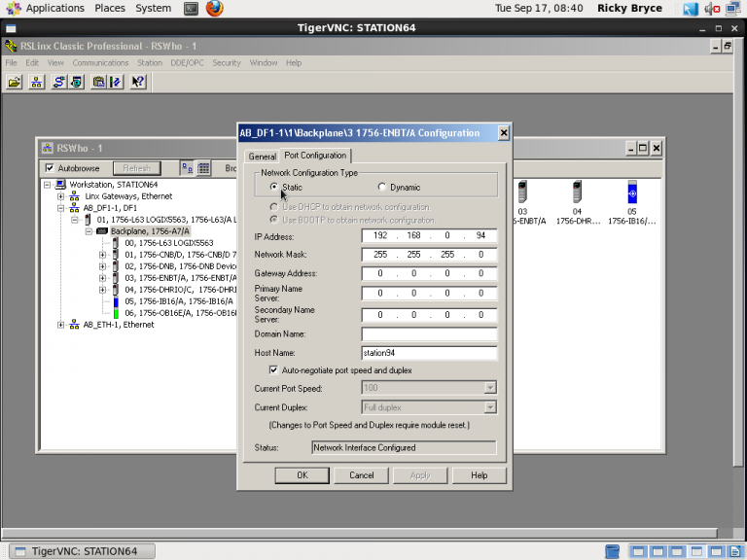Click the network connection tray icon

[734, 9]
